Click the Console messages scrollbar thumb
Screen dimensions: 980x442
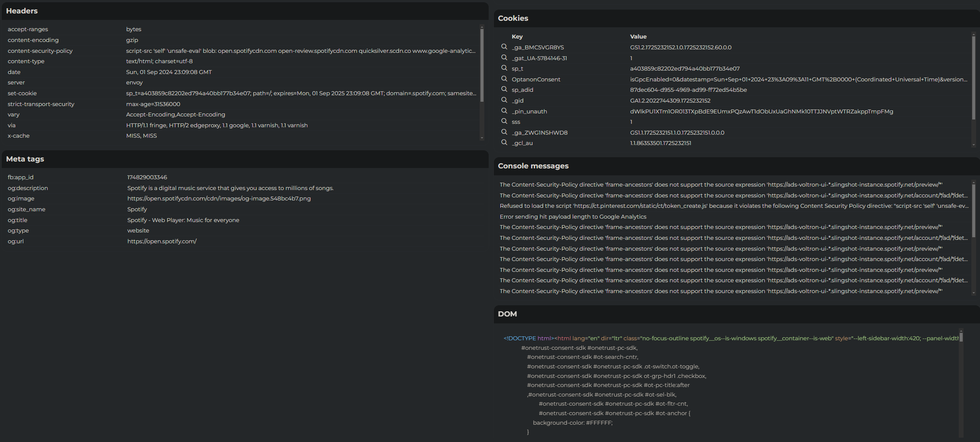(x=974, y=210)
